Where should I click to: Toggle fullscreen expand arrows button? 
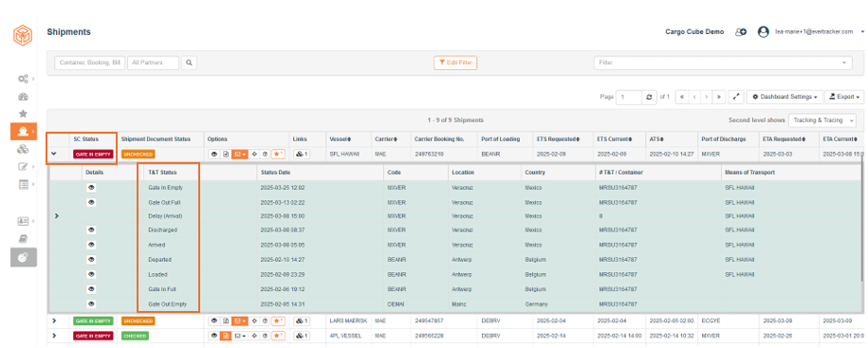[x=736, y=97]
